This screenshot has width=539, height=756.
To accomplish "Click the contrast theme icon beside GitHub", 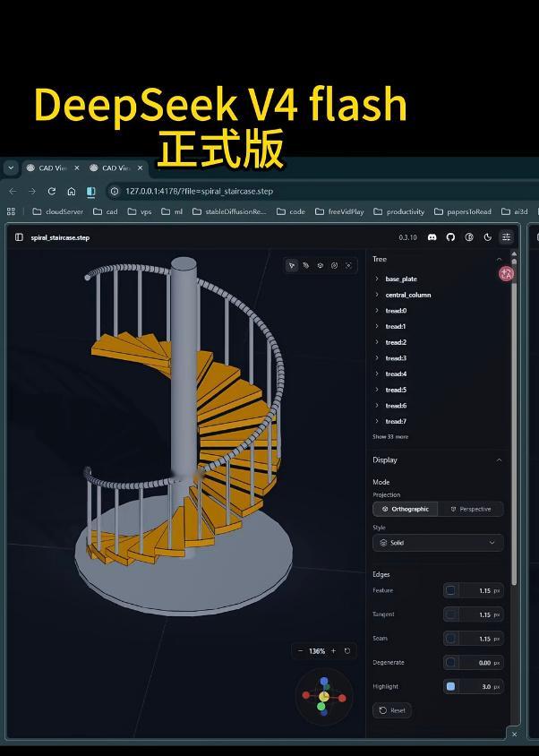I will pos(469,237).
